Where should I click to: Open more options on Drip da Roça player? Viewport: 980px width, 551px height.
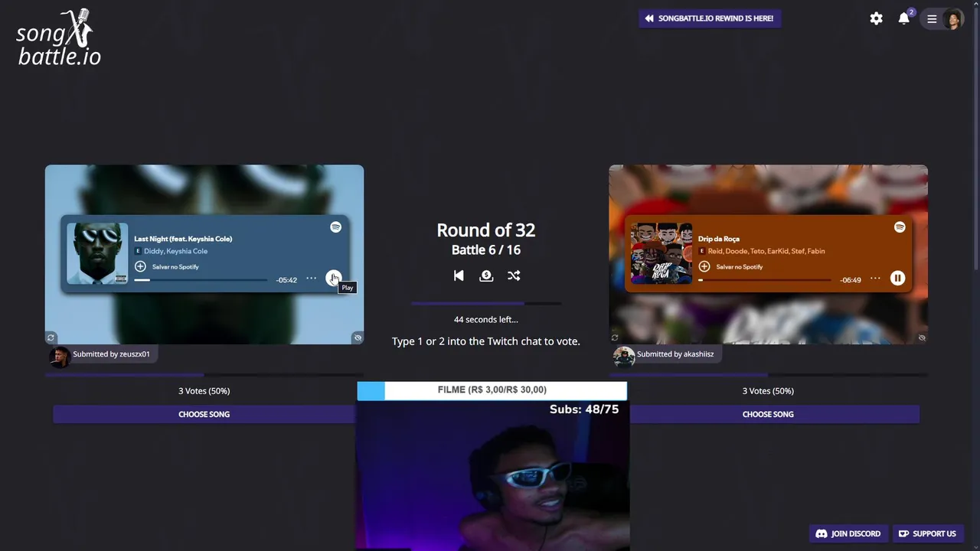click(875, 279)
